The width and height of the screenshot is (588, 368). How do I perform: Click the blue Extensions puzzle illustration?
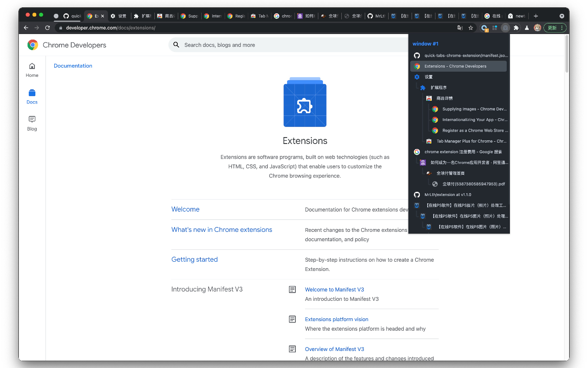(x=305, y=102)
